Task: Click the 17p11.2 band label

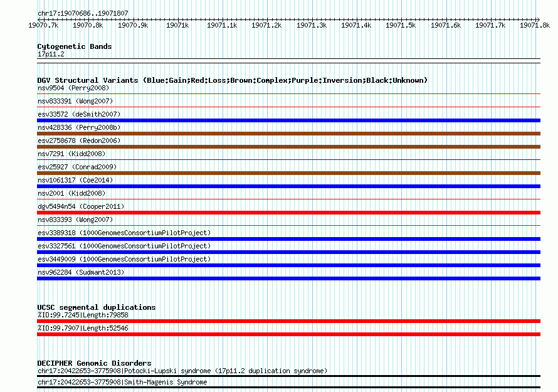Action: 51,54
